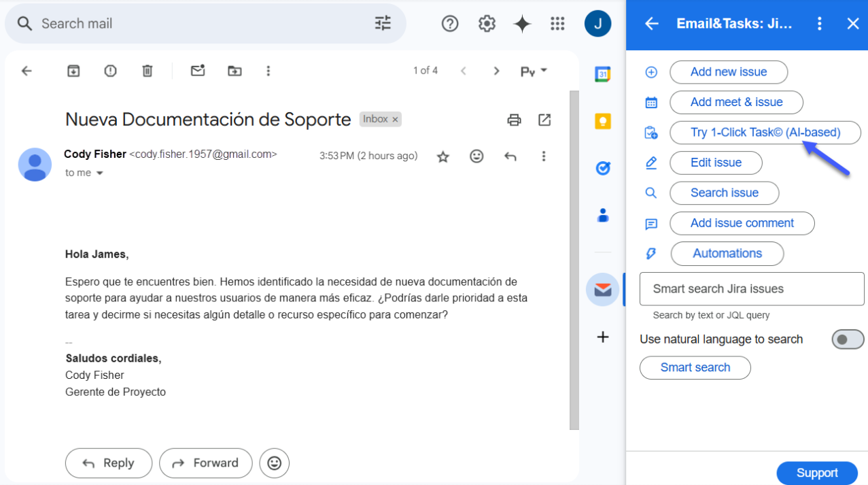Toggle Use natural language to search
This screenshot has height=485, width=868.
pos(847,339)
